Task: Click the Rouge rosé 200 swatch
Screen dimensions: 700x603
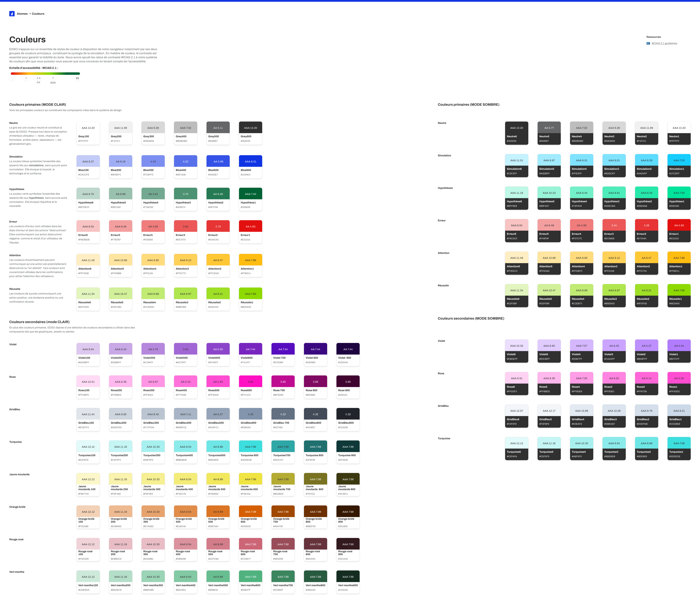Action: click(x=121, y=549)
